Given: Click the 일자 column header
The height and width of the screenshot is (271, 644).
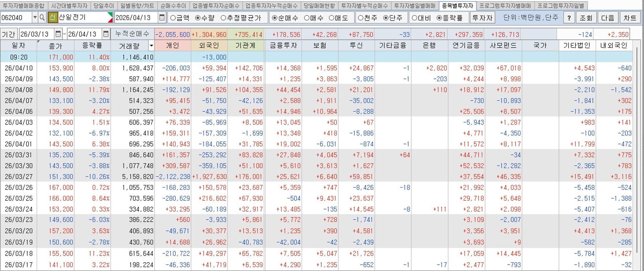Looking at the screenshot, I should coord(18,46).
